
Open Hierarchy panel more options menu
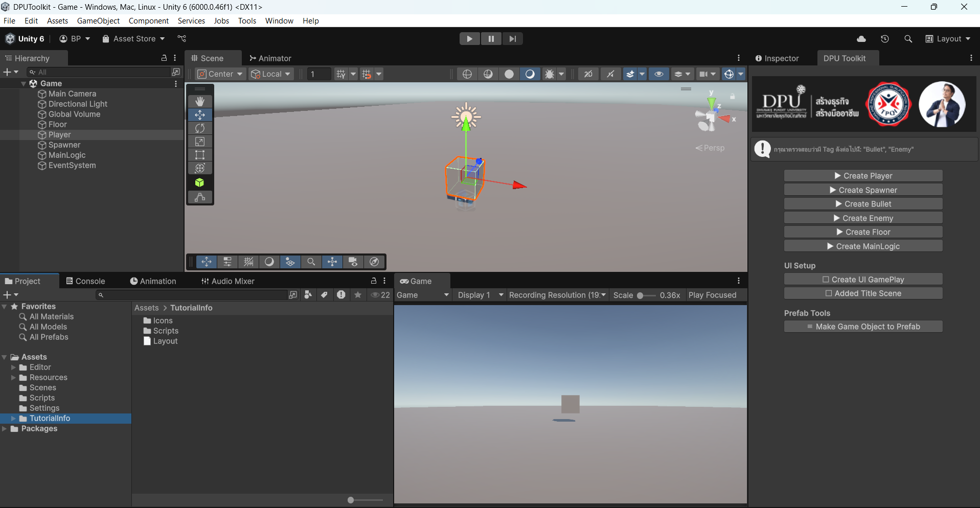point(175,58)
